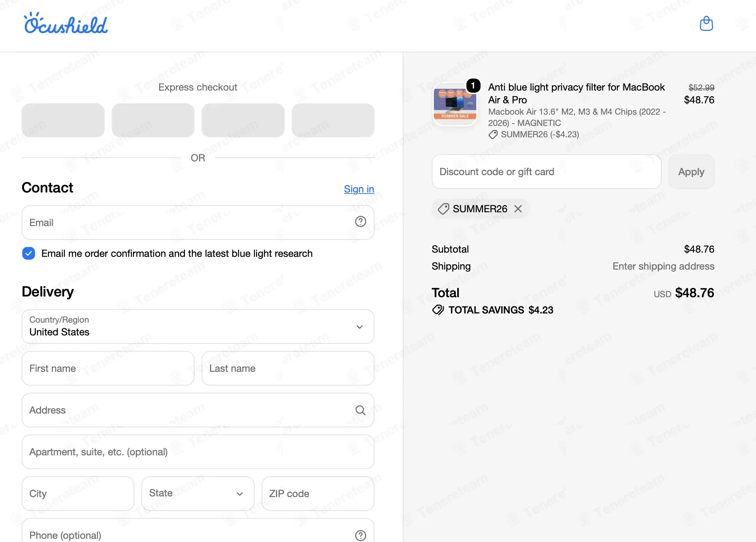Click the MacBook privacy filter product thumbnail
Screen dimensions: 756x542
[455, 104]
